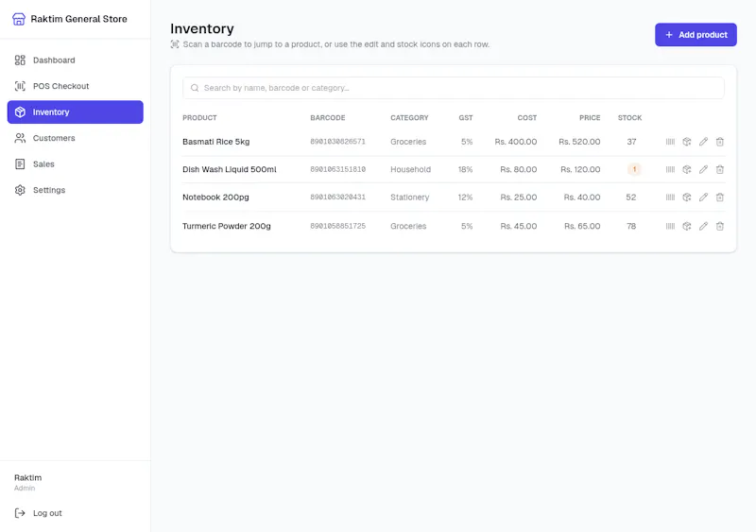The image size is (756, 532).
Task: Click the low-stock badge showing 1
Action: coord(634,169)
